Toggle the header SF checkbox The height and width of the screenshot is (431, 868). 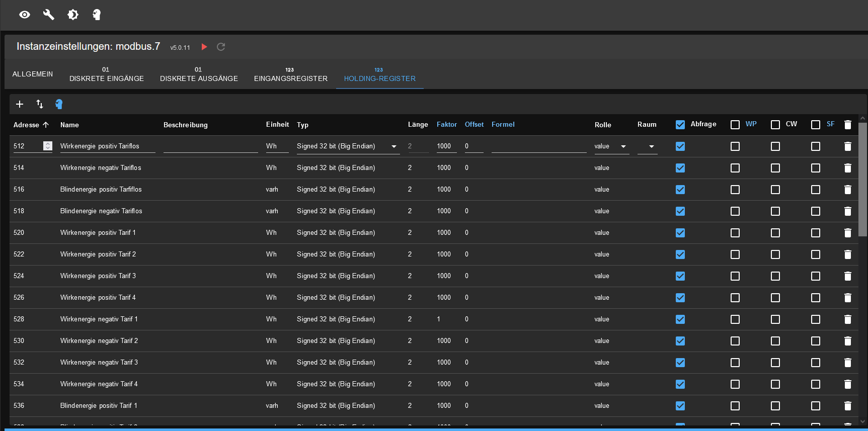816,125
